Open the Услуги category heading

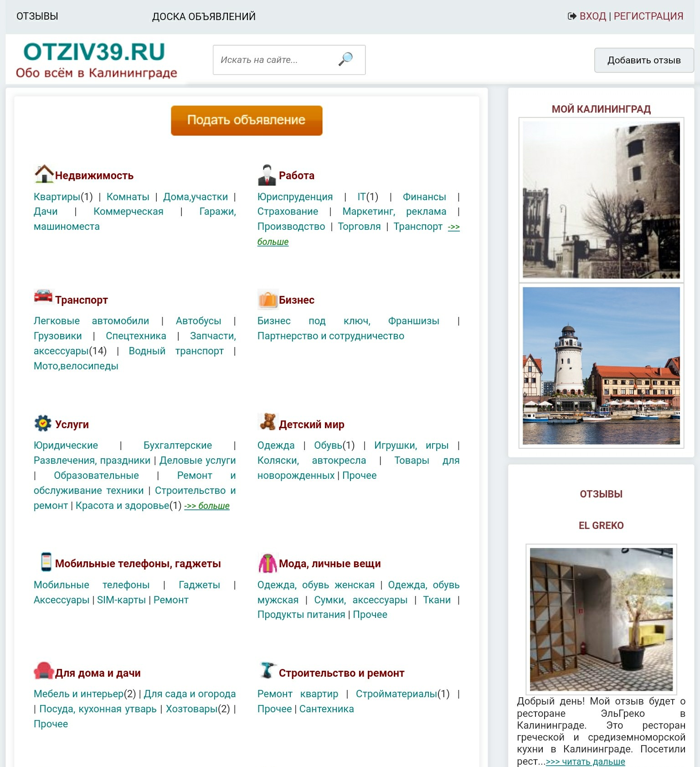pyautogui.click(x=72, y=425)
